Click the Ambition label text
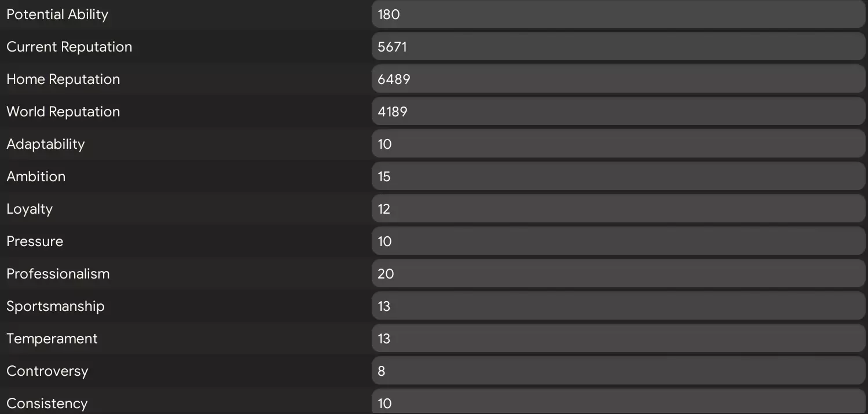The image size is (868, 414). 36,177
